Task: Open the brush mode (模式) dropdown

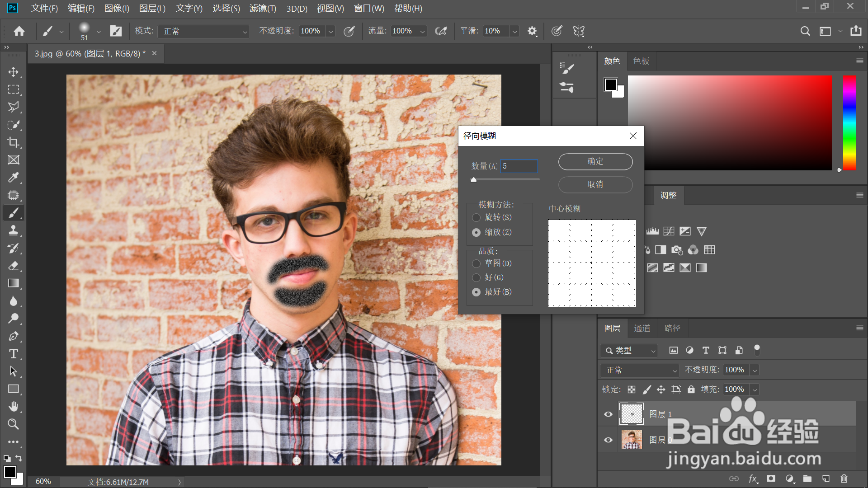Action: coord(204,31)
